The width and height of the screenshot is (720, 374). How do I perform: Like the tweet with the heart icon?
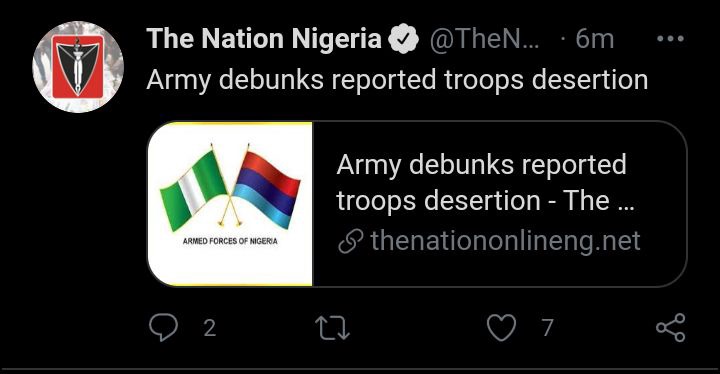[x=501, y=328]
